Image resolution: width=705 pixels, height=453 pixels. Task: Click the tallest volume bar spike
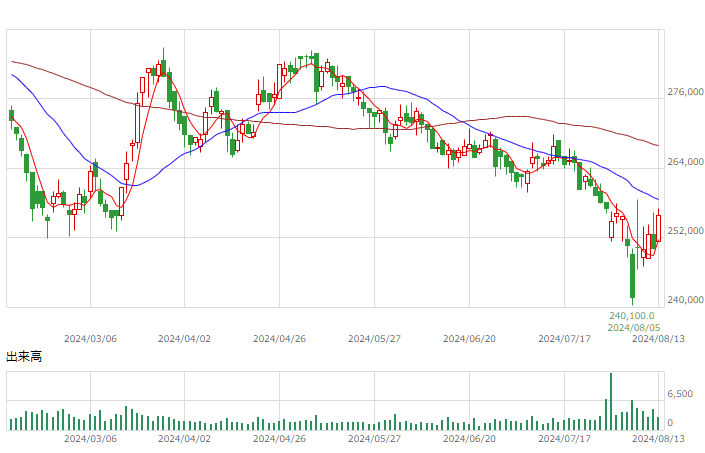[611, 401]
